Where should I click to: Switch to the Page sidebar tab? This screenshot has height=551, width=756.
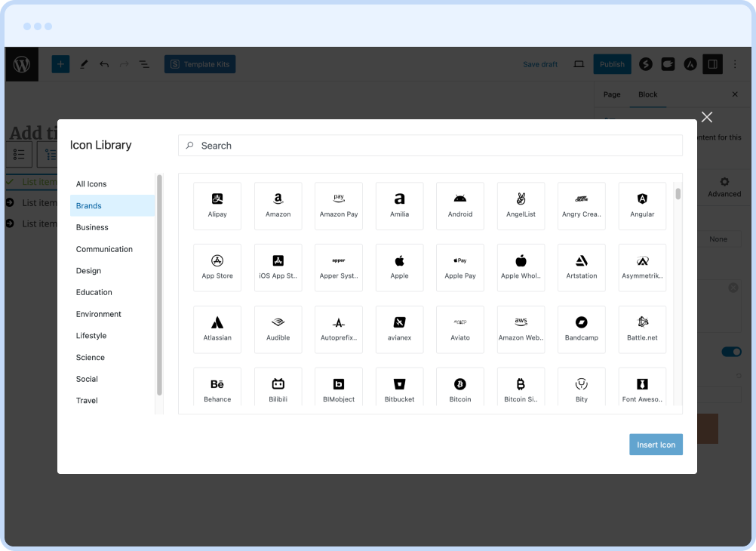[612, 94]
